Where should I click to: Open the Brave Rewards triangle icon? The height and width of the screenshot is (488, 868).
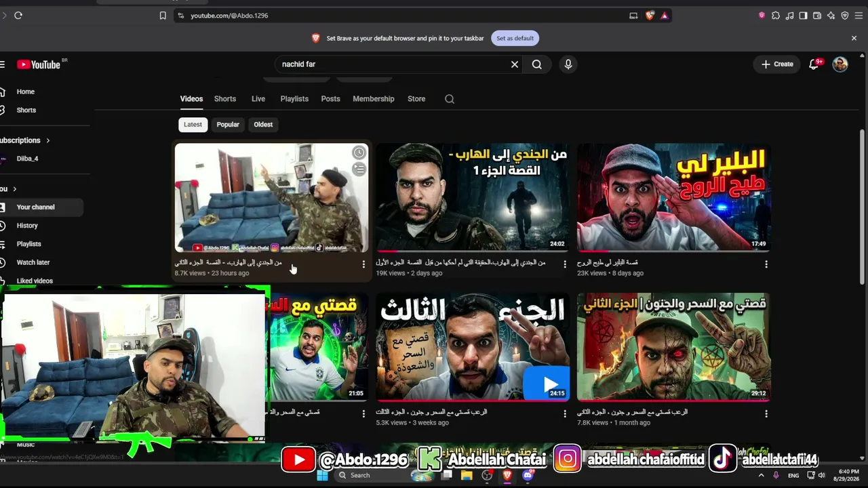(x=665, y=16)
